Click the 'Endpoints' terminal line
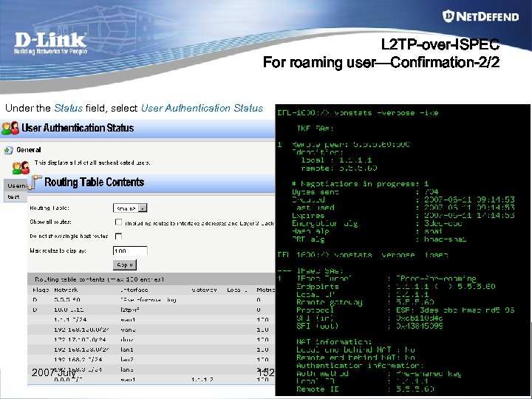The image size is (532, 399). point(395,287)
